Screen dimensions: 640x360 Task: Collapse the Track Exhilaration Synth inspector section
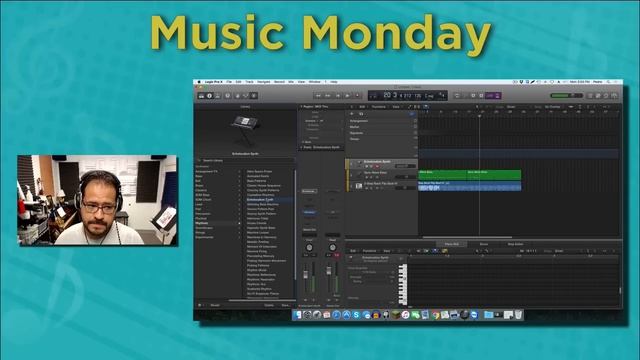click(302, 147)
